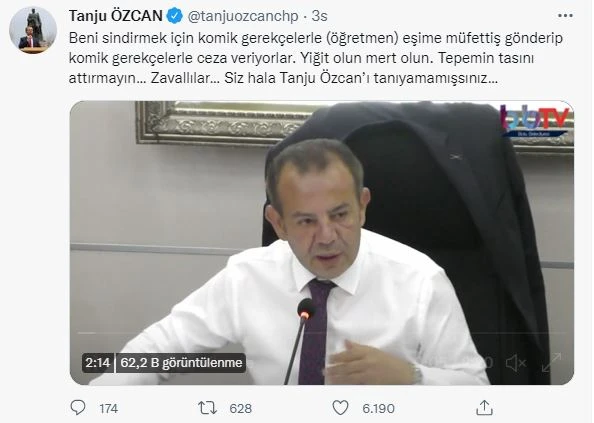Open Tanju ÖZCAN profile picture
The image size is (594, 423).
[x=33, y=30]
